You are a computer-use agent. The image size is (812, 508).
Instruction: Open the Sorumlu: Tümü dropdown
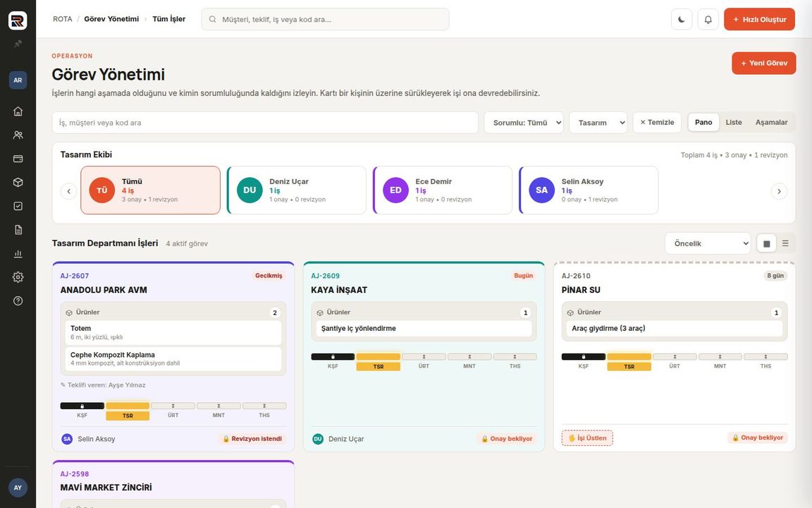click(x=524, y=123)
